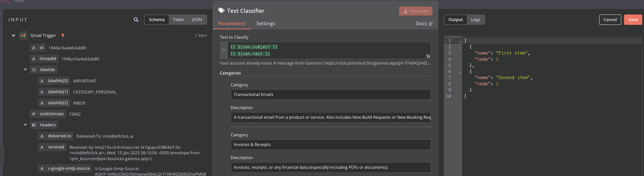Open the Settings tab

(265, 23)
